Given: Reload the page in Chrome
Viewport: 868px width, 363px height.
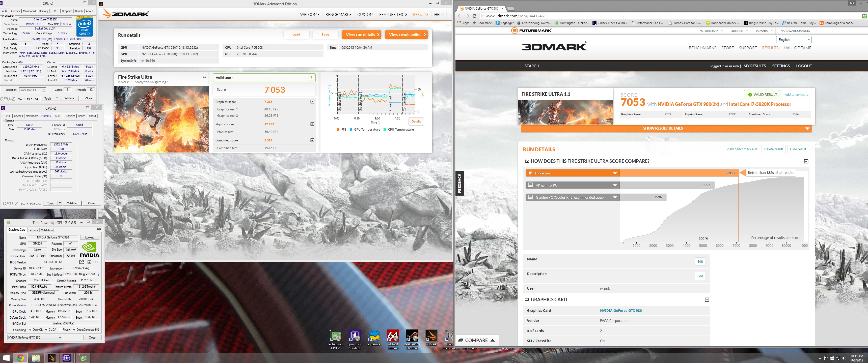Looking at the screenshot, I should point(474,16).
